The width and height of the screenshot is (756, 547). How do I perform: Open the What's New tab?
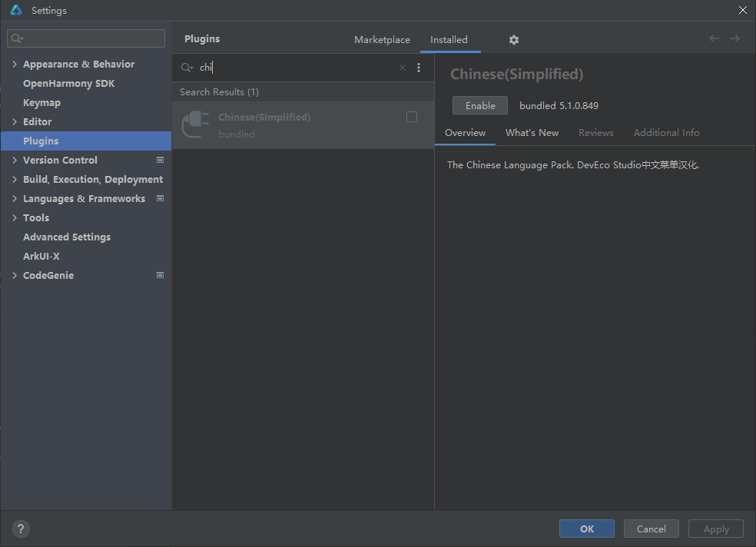[x=532, y=133]
